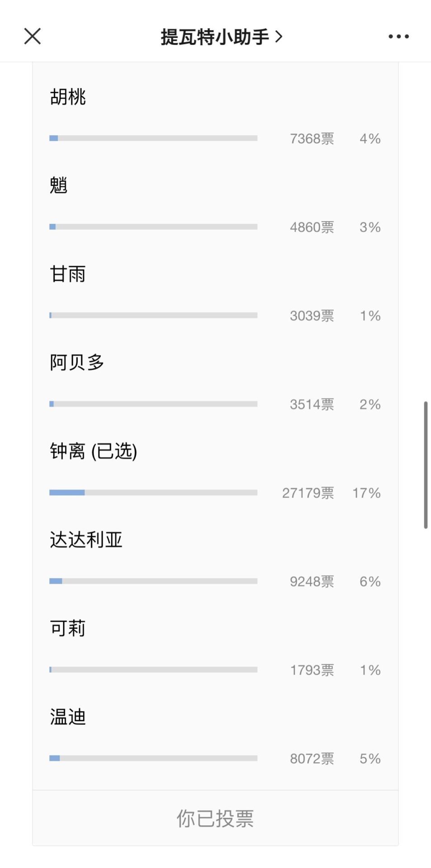The height and width of the screenshot is (868, 431).
Task: Click the 钟离 vote progress bar
Action: pyautogui.click(x=153, y=492)
